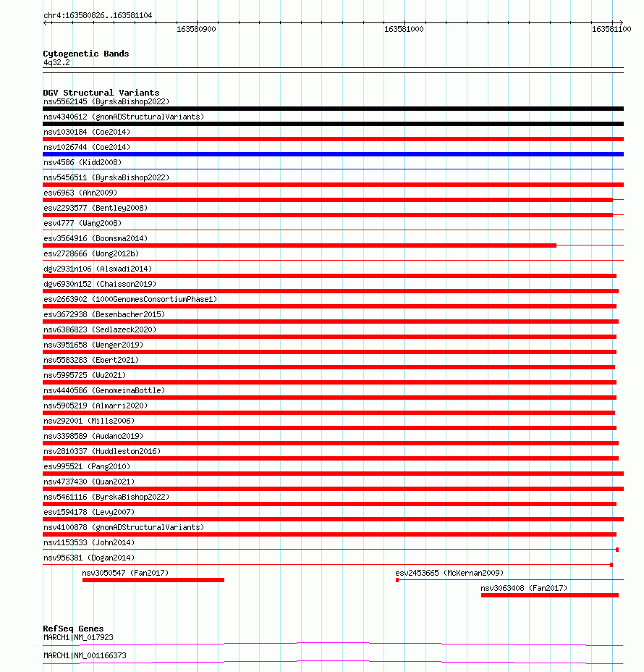Open the esv4777 (Wang2008) entry

point(82,223)
